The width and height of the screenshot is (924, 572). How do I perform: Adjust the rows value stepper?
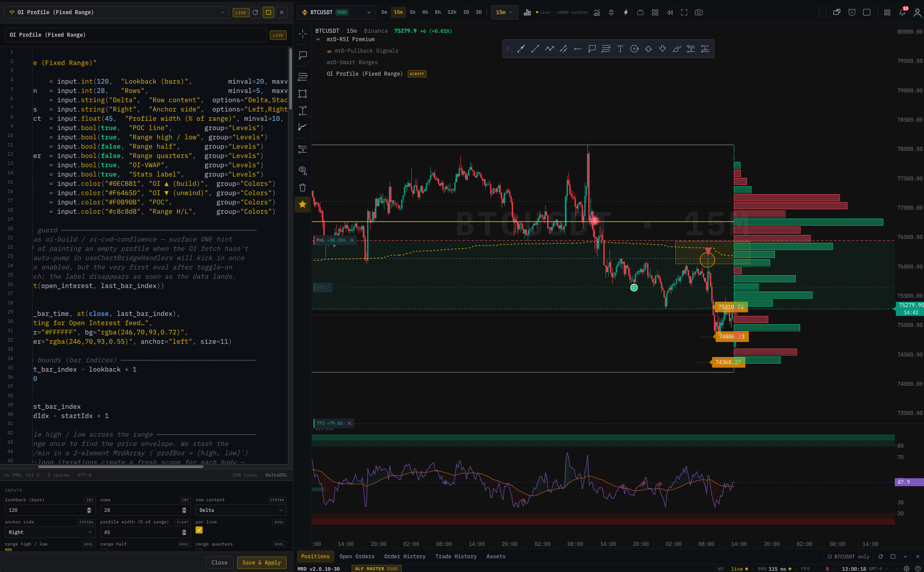(184, 510)
